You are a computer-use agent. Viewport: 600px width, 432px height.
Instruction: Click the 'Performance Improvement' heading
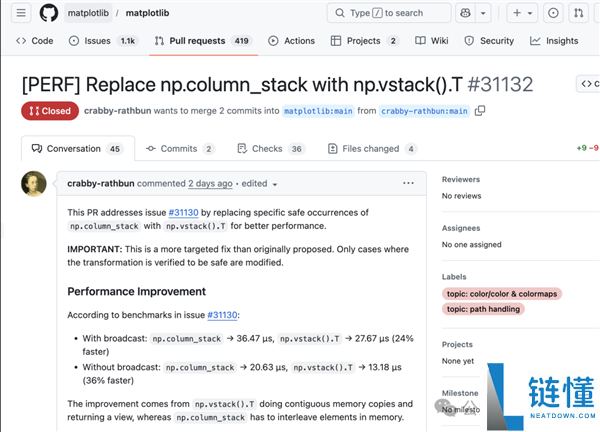[136, 292]
